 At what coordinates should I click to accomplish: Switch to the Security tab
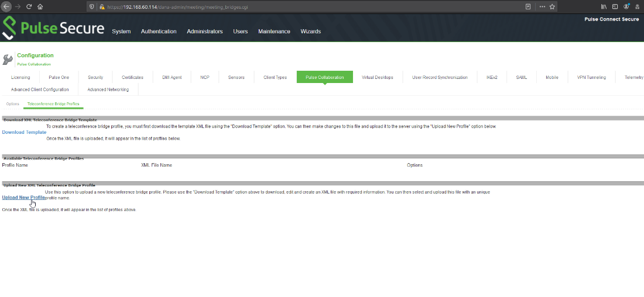point(95,77)
